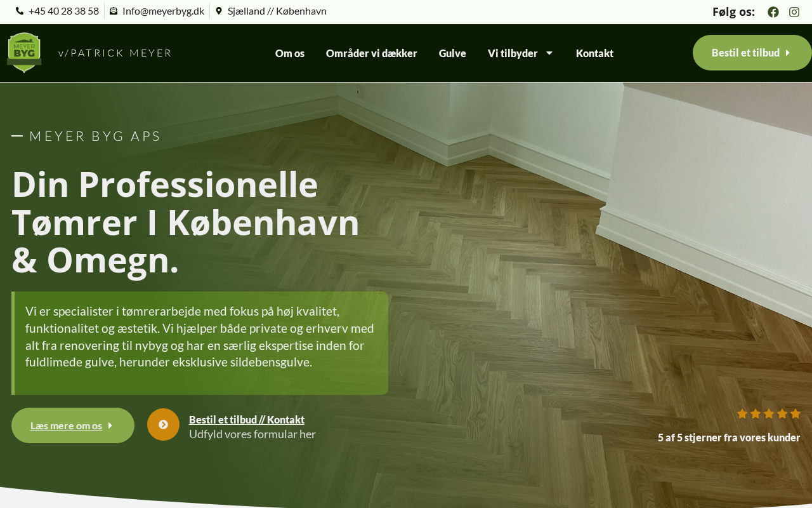
Task: Open Områder vi dækker menu item
Action: (372, 53)
